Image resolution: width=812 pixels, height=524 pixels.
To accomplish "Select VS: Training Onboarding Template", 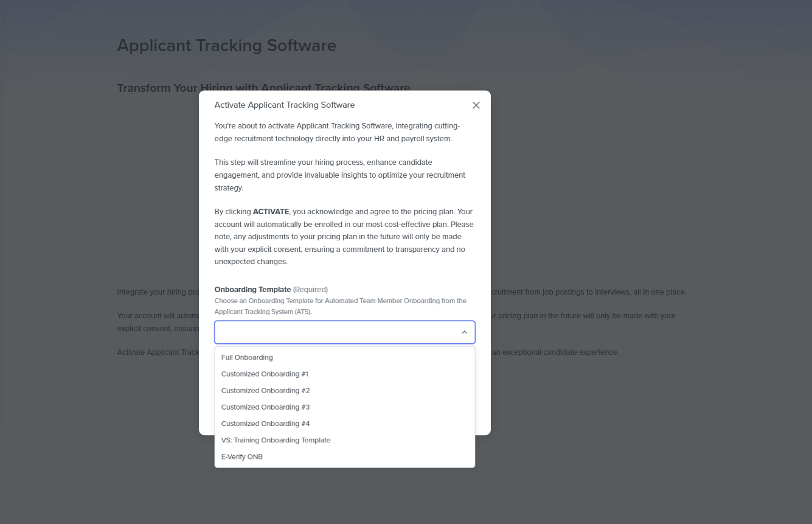I will point(276,439).
